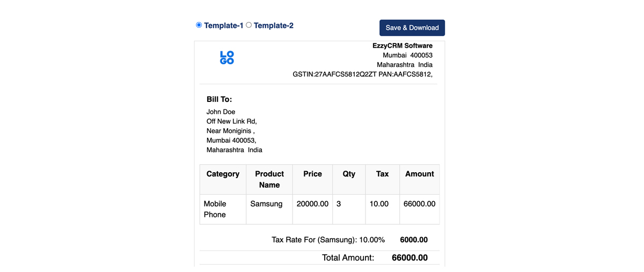This screenshot has width=644, height=272.
Task: Click the 20000.00 price cell
Action: (312, 204)
